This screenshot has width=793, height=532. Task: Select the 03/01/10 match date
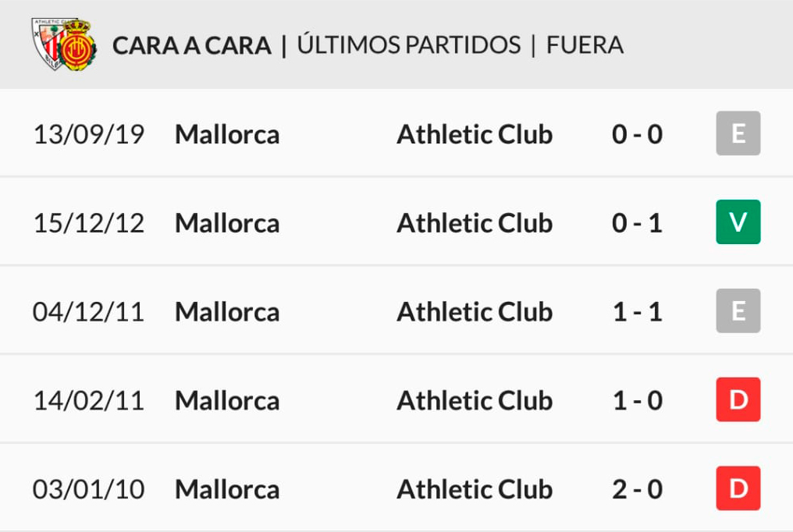(88, 490)
